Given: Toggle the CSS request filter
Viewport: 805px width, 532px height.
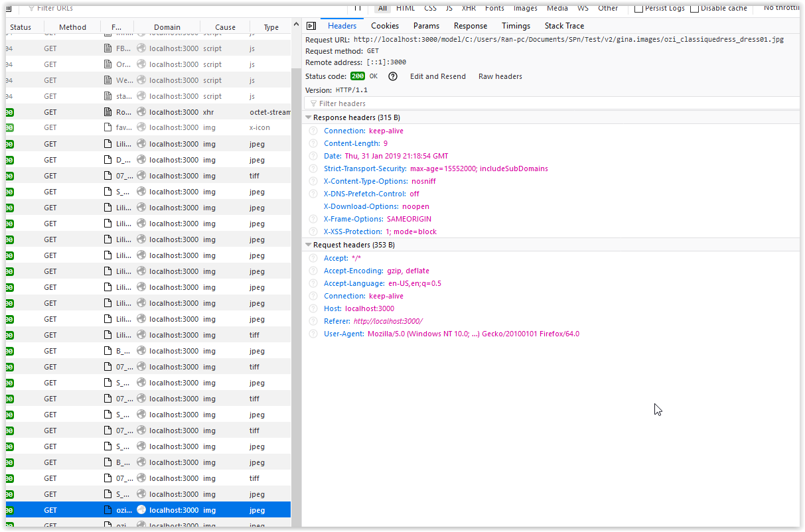Looking at the screenshot, I should [430, 8].
